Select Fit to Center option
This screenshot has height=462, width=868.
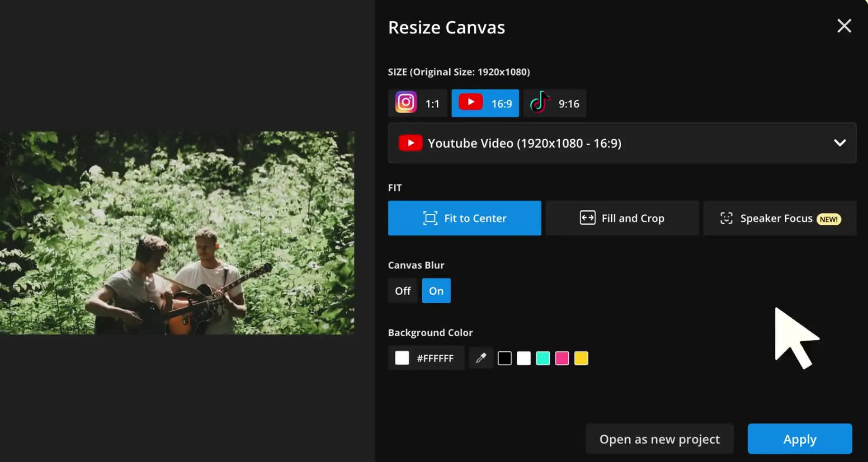point(464,218)
